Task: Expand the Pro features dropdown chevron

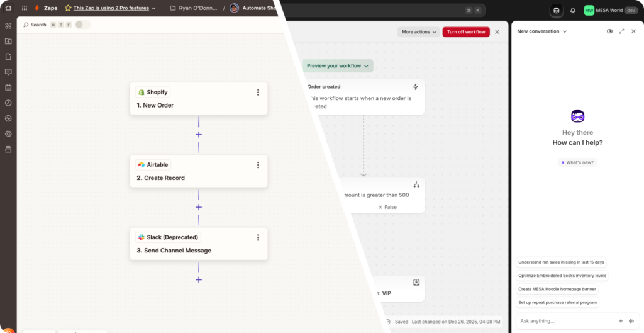Action: click(153, 8)
